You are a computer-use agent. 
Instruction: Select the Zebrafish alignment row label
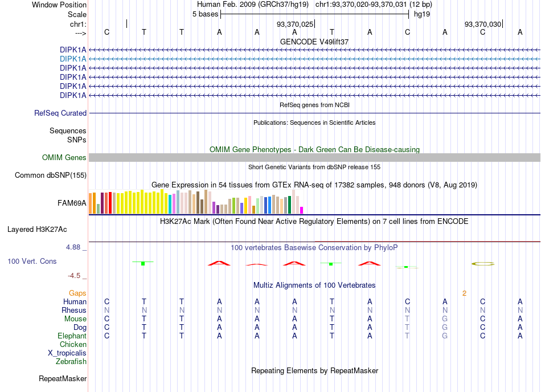(x=71, y=362)
